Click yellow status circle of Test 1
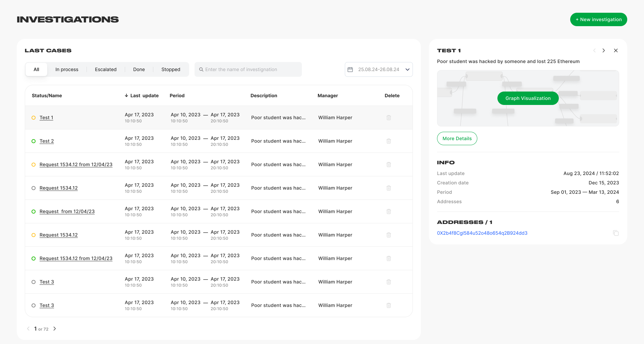This screenshot has width=644, height=344. (34, 118)
